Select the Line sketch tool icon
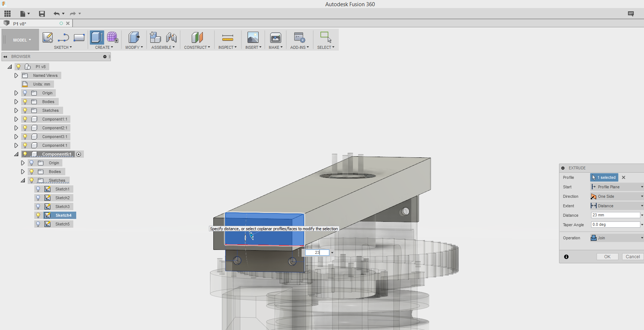This screenshot has width=644, height=330. point(63,37)
